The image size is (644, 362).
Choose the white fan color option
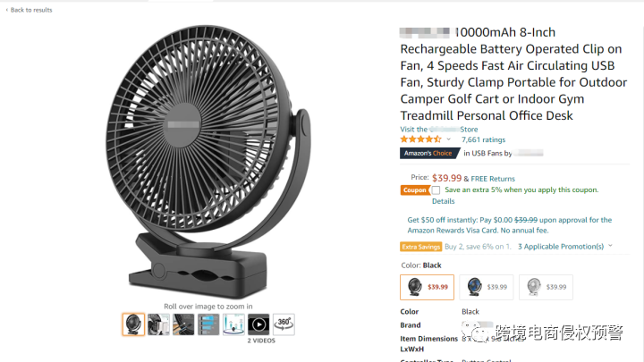546,287
